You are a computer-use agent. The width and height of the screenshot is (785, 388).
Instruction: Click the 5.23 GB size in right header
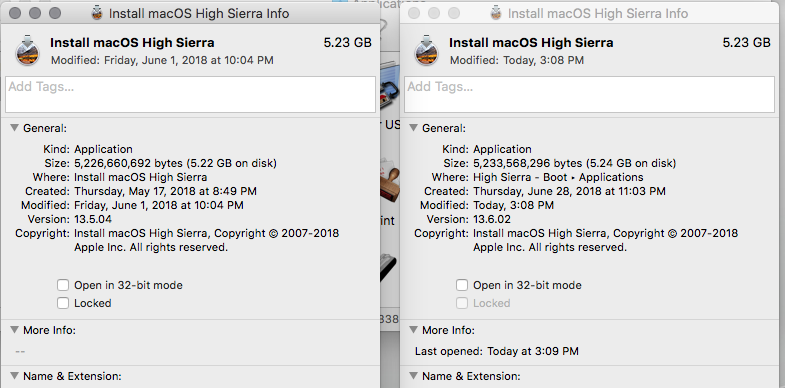pos(746,43)
